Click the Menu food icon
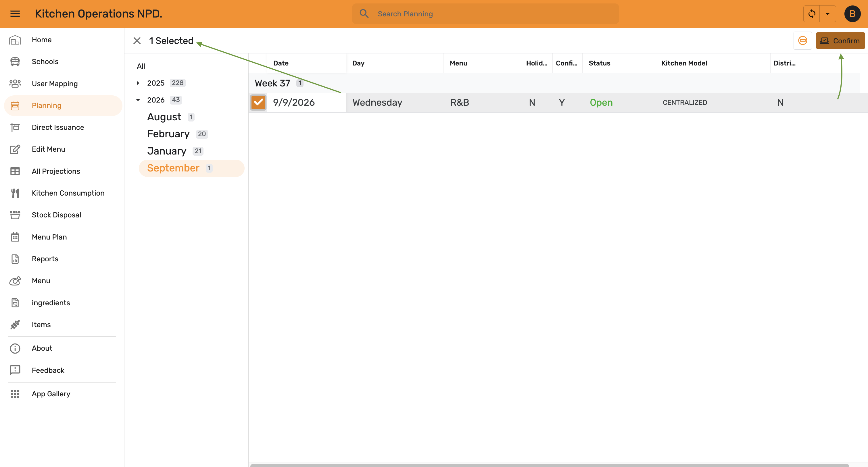Viewport: 868px width, 467px height. click(x=15, y=281)
